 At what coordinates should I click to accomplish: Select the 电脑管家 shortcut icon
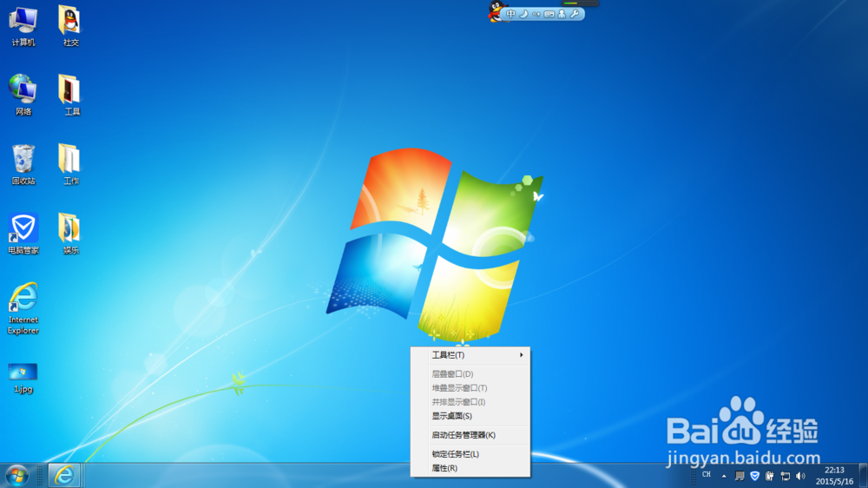[x=23, y=234]
